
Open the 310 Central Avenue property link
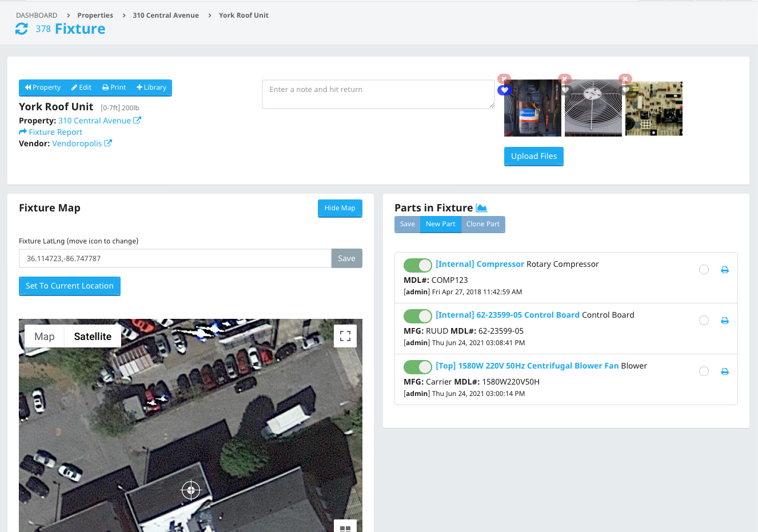point(94,121)
